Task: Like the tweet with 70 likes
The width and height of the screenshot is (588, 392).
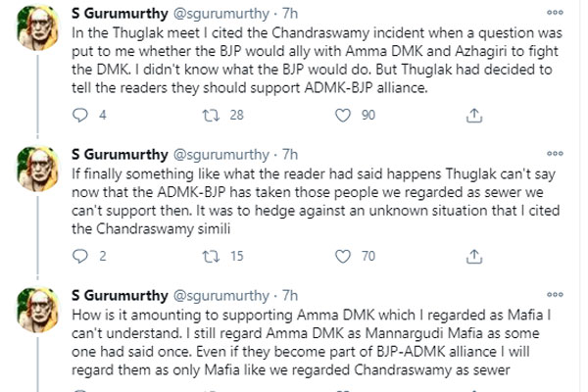Action: (343, 256)
